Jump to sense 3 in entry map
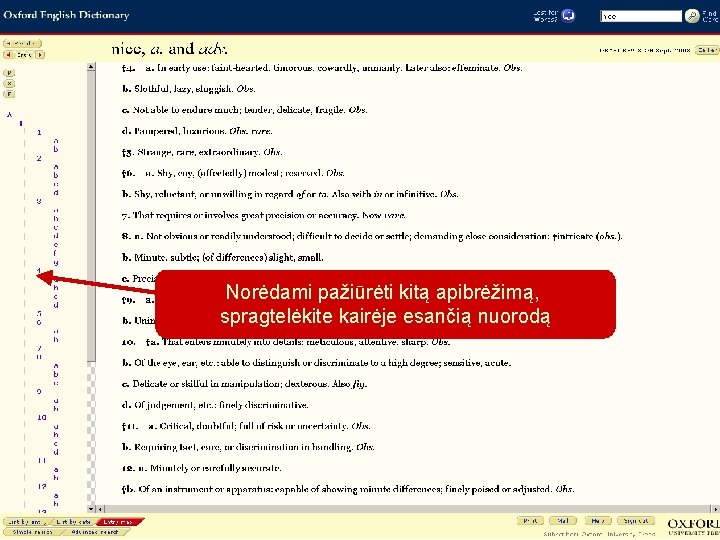 click(39, 201)
